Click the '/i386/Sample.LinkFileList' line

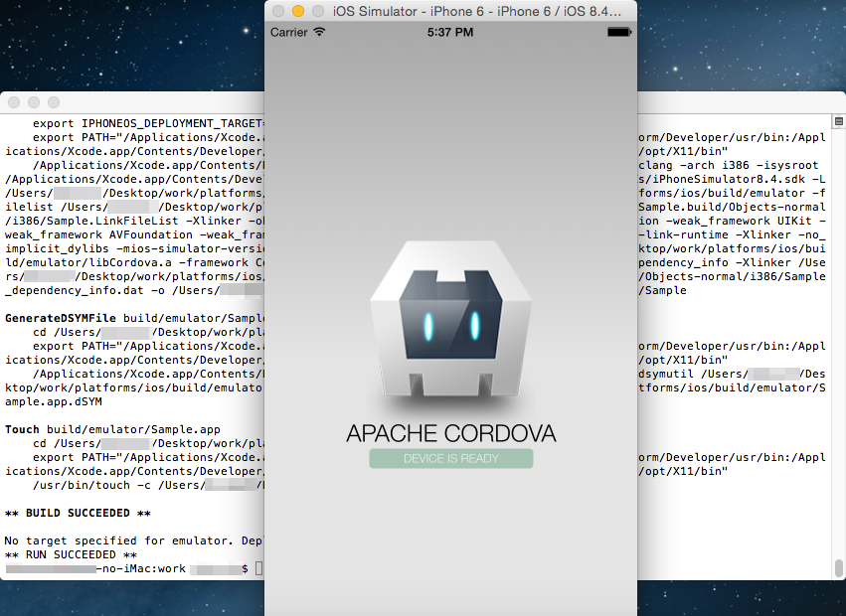(x=134, y=221)
